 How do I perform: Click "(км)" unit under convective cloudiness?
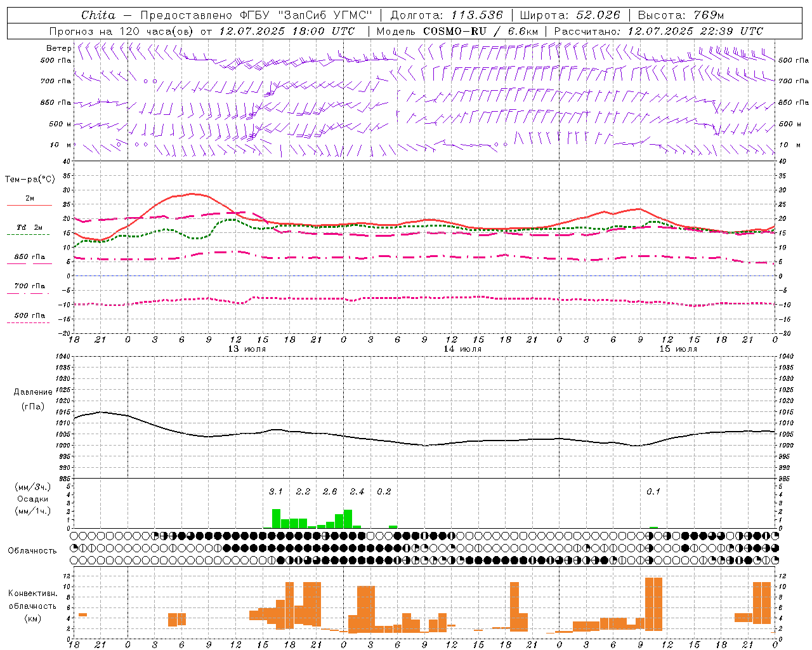click(x=33, y=618)
